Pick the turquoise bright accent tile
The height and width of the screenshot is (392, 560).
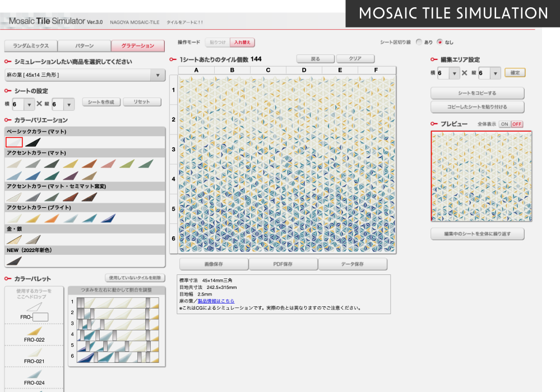pos(89,218)
